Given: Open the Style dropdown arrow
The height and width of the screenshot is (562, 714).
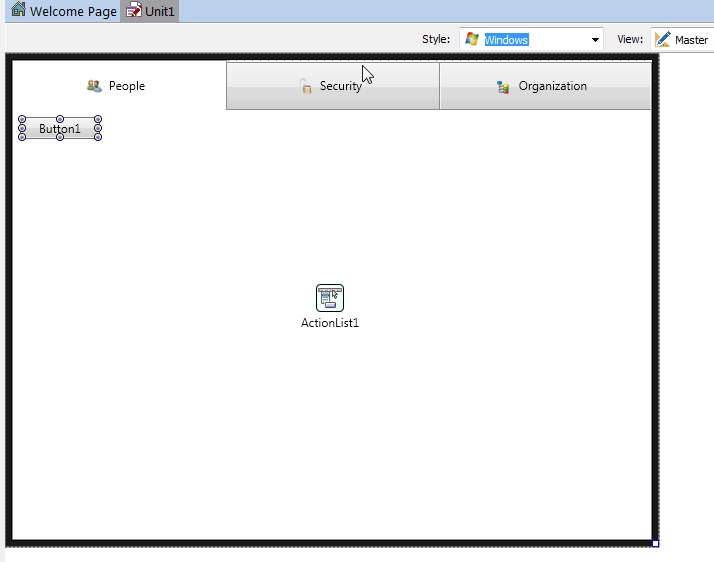Looking at the screenshot, I should tap(595, 40).
